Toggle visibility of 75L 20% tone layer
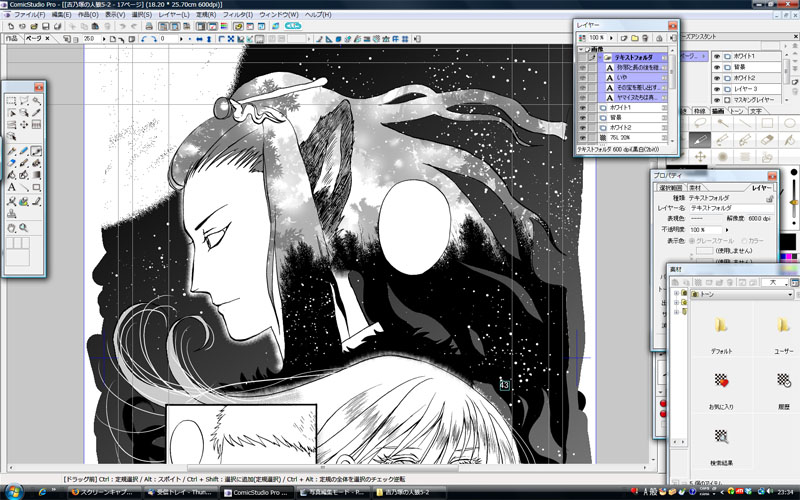Viewport: 800px width, 500px height. tap(583, 138)
